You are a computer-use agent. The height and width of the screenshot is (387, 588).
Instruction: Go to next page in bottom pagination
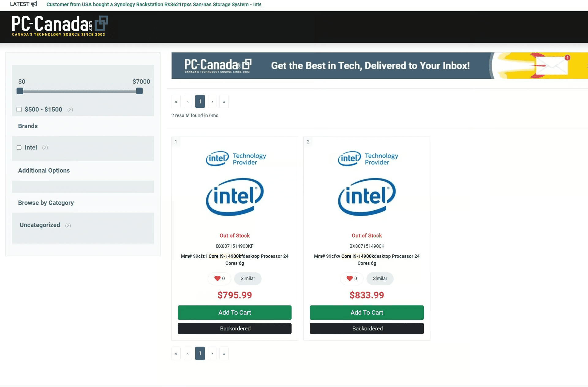(x=212, y=354)
